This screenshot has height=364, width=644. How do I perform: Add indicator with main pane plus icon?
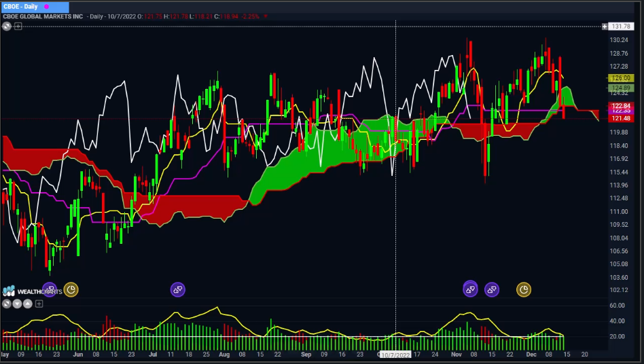pos(18,26)
